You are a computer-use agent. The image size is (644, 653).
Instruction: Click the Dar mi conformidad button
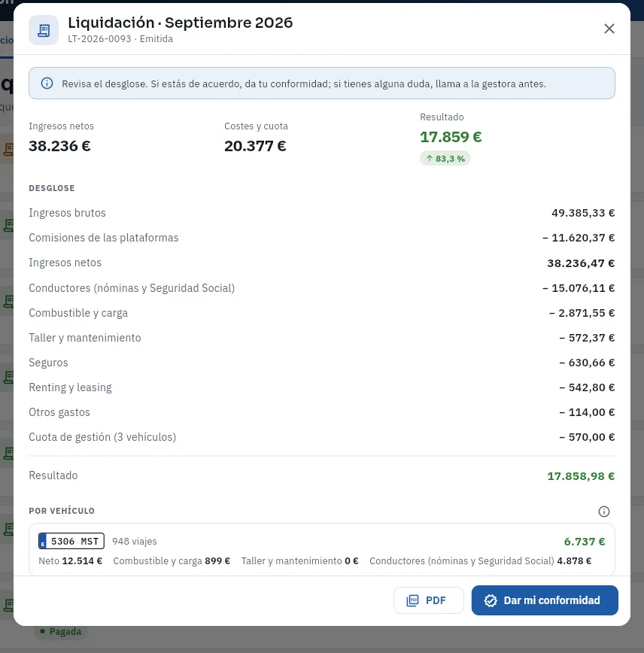click(x=545, y=600)
